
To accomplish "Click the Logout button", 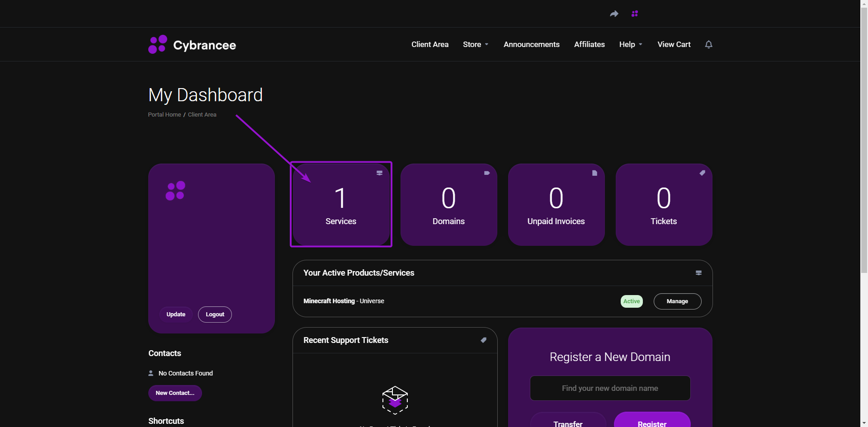I will click(215, 314).
